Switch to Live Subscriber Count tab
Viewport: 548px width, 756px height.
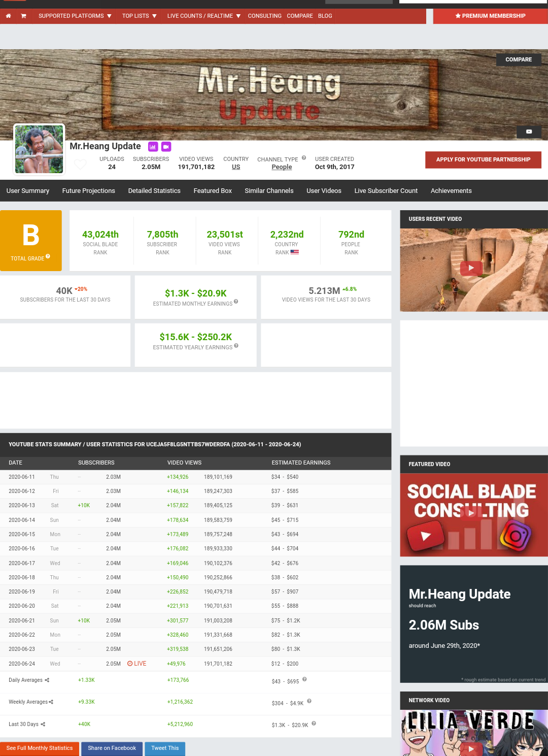(x=386, y=191)
